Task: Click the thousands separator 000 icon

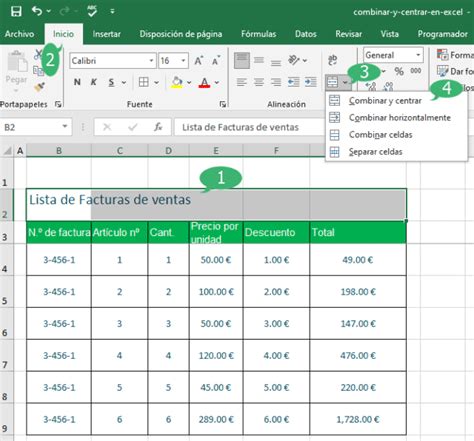Action: coord(415,71)
